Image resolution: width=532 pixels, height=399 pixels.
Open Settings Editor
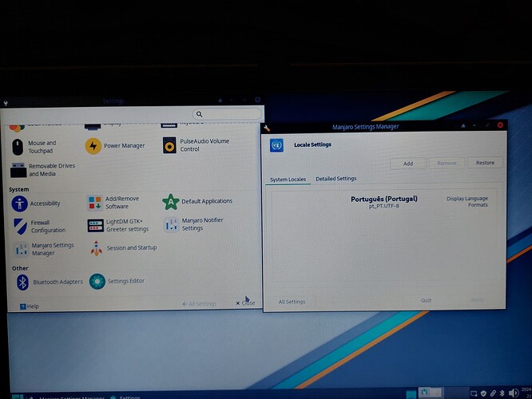(117, 281)
